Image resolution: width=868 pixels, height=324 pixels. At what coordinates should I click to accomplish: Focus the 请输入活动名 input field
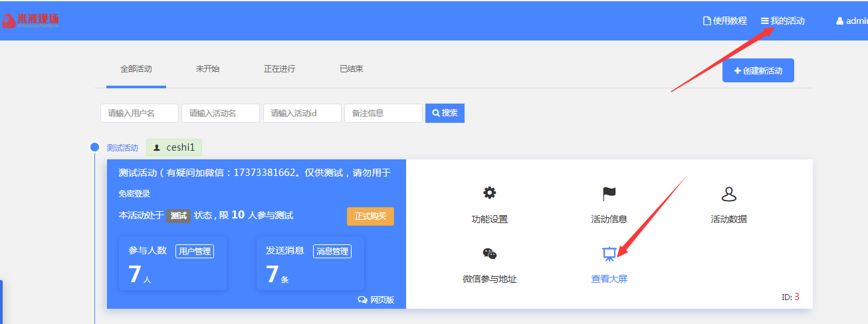[220, 113]
